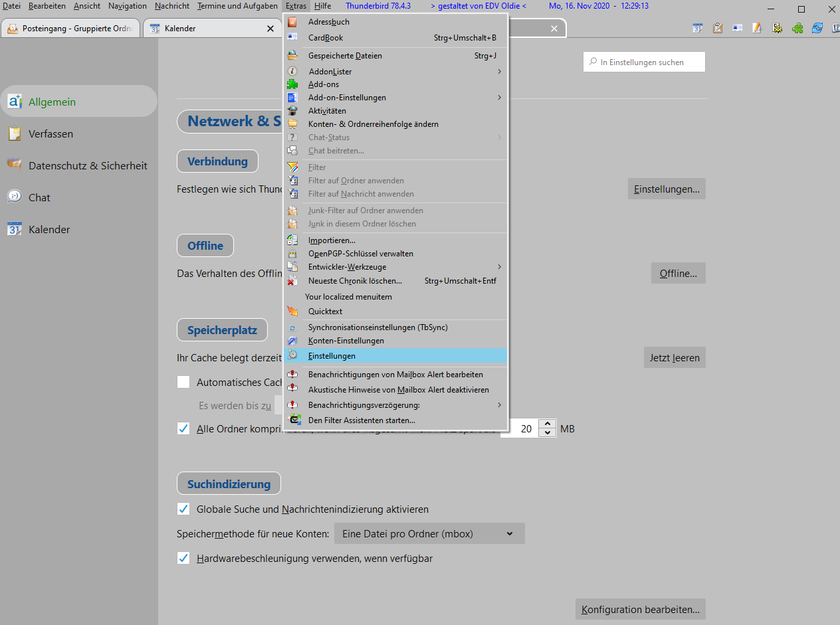
Task: Switch to the Posteingang tab
Action: pos(72,29)
